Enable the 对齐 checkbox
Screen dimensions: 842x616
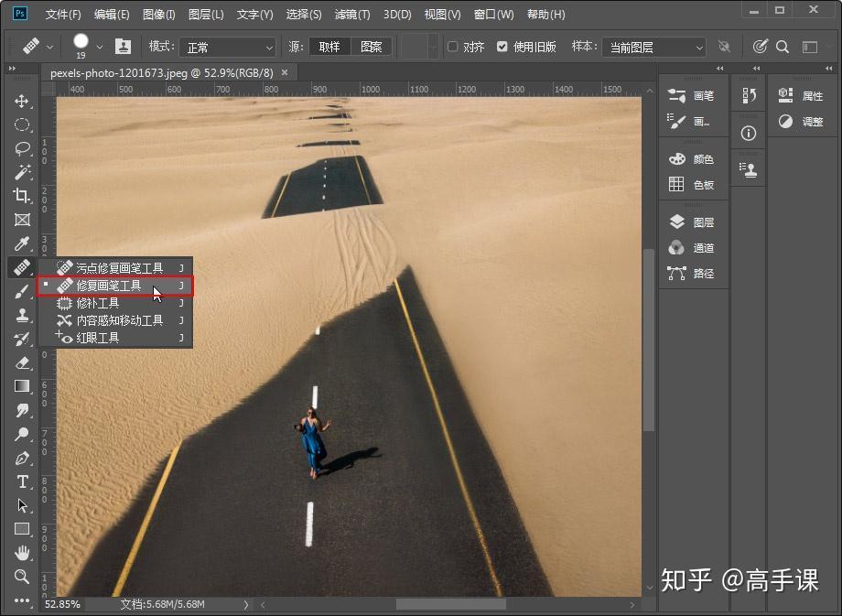[452, 47]
